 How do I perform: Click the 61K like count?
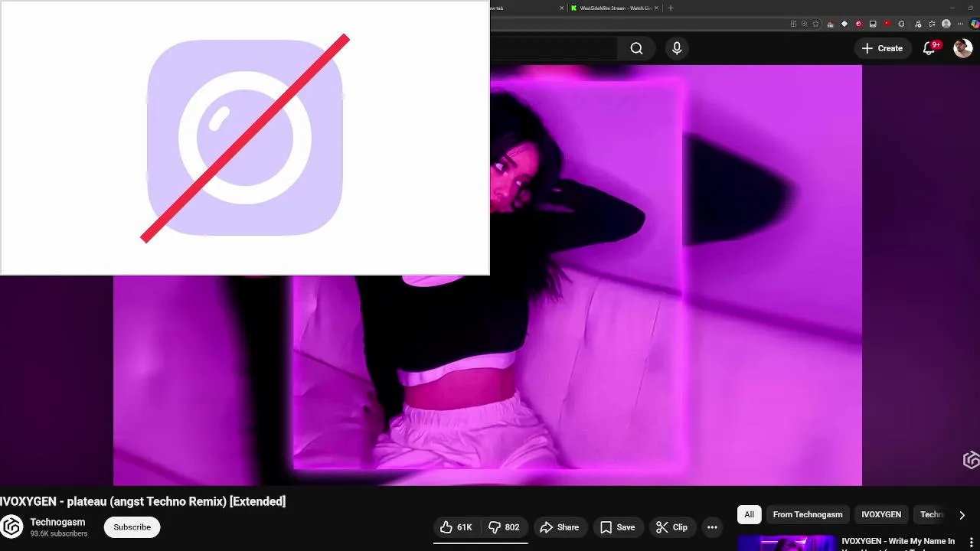(464, 527)
